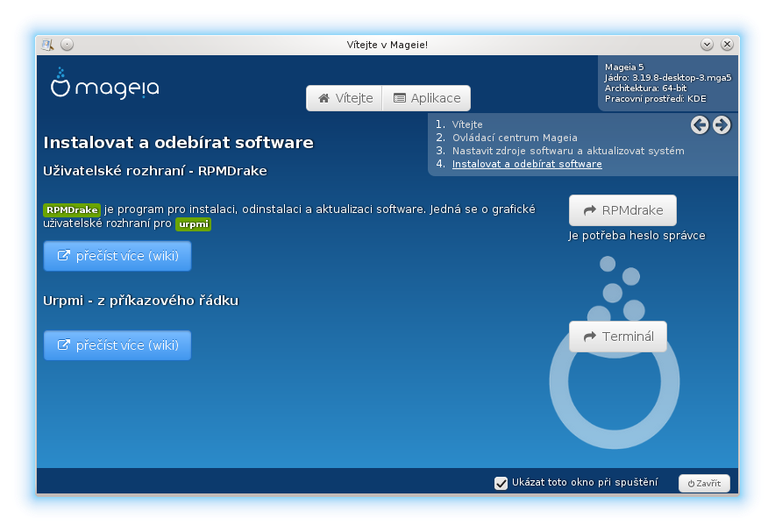Viewport: 775px width, 532px height.
Task: Click Architektura: 64-bit text
Action: [645, 89]
